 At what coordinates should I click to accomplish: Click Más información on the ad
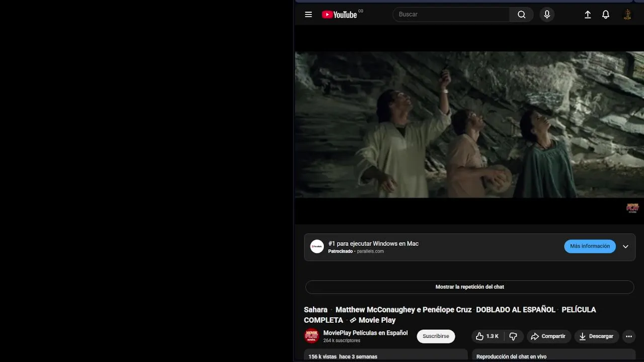590,246
